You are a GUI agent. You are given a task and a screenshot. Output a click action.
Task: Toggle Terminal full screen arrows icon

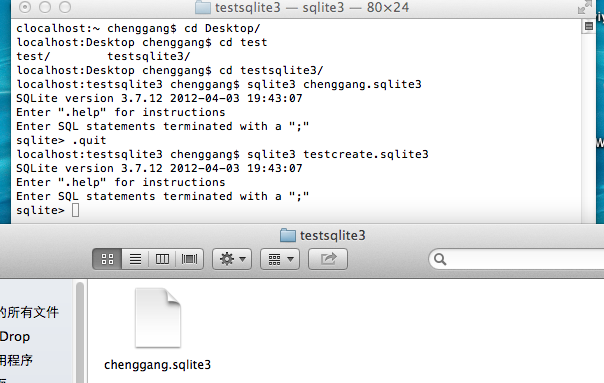tap(585, 7)
